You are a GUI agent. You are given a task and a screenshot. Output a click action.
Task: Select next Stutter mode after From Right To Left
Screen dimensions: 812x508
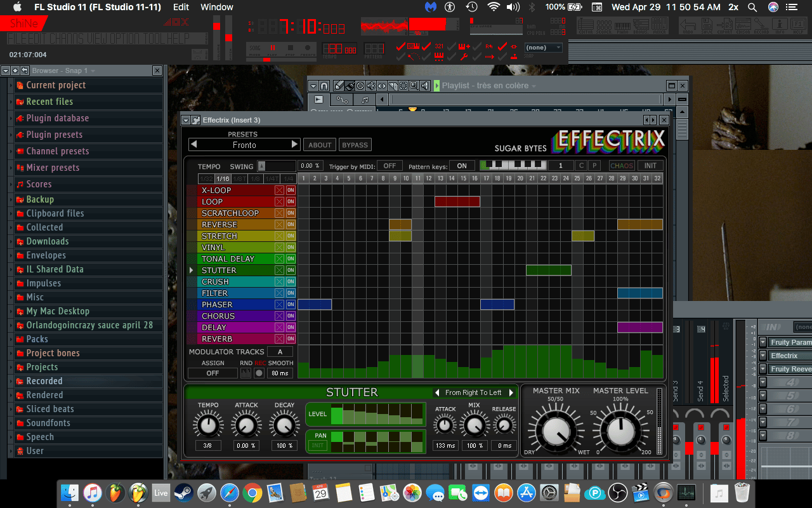click(x=511, y=393)
